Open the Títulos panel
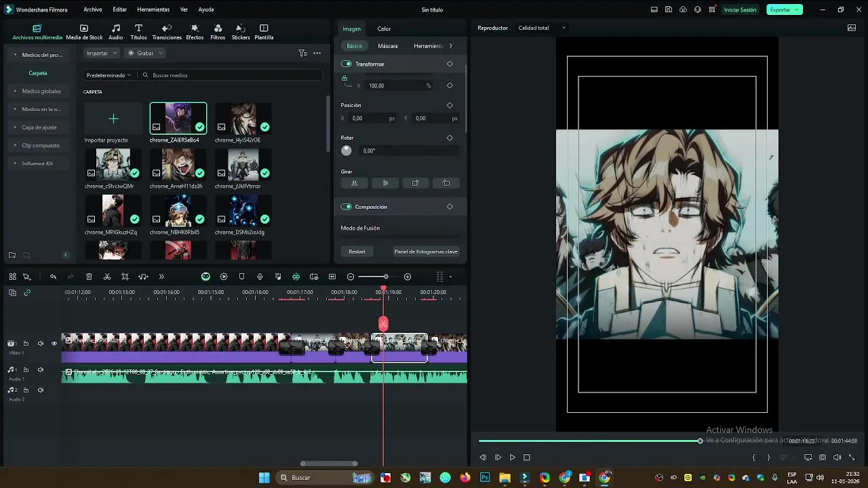The width and height of the screenshot is (868, 488). 138,32
